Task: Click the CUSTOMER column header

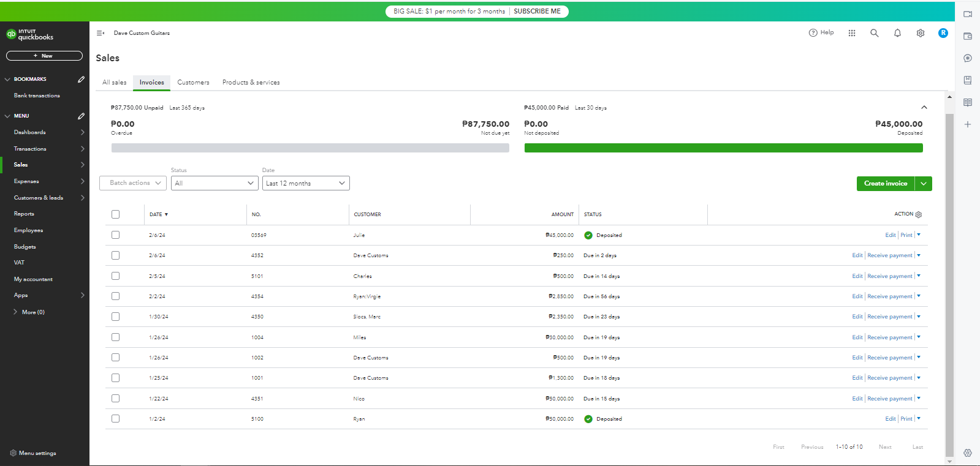Action: [368, 214]
